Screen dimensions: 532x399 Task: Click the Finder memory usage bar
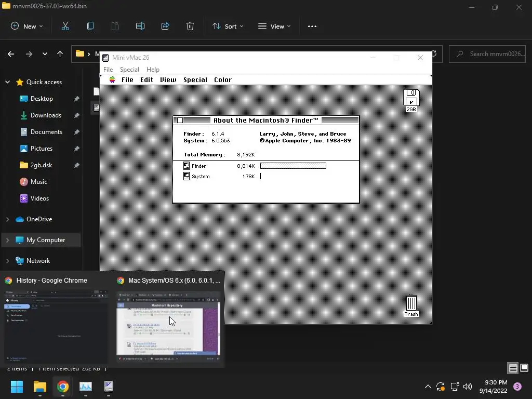click(x=293, y=166)
